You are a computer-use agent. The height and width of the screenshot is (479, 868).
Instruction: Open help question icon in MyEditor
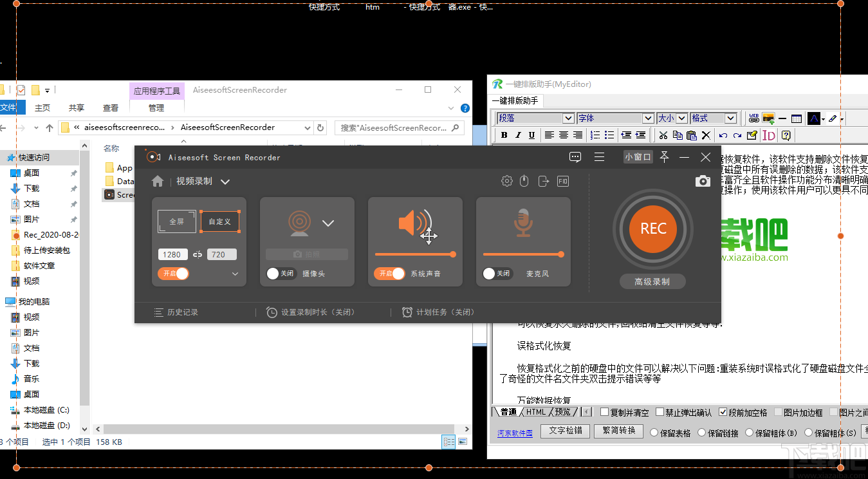[786, 135]
